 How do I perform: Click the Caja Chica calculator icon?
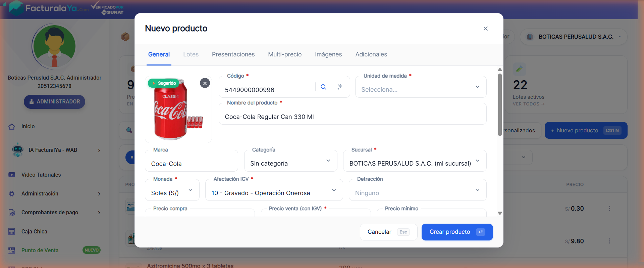12,231
